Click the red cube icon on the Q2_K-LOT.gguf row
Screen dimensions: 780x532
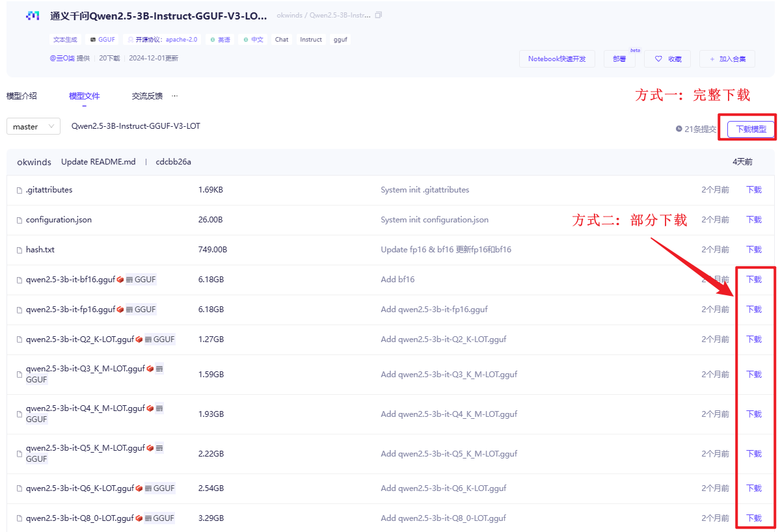pyautogui.click(x=139, y=339)
